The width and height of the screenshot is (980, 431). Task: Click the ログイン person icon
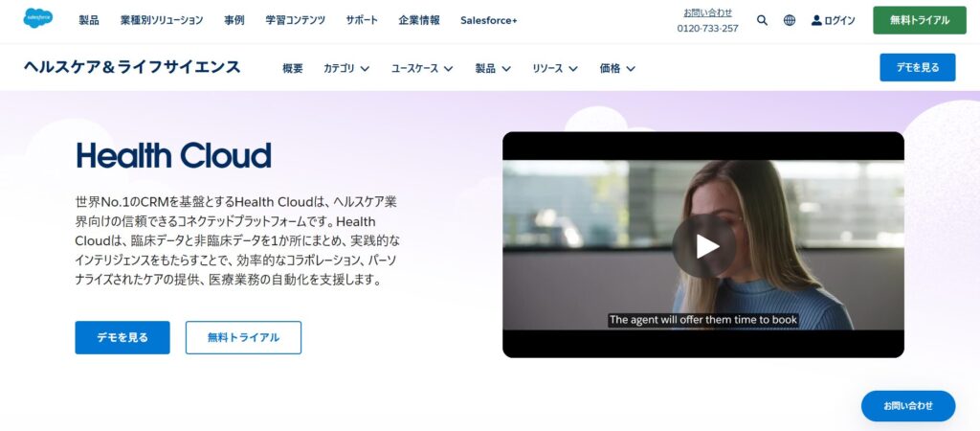pos(816,20)
